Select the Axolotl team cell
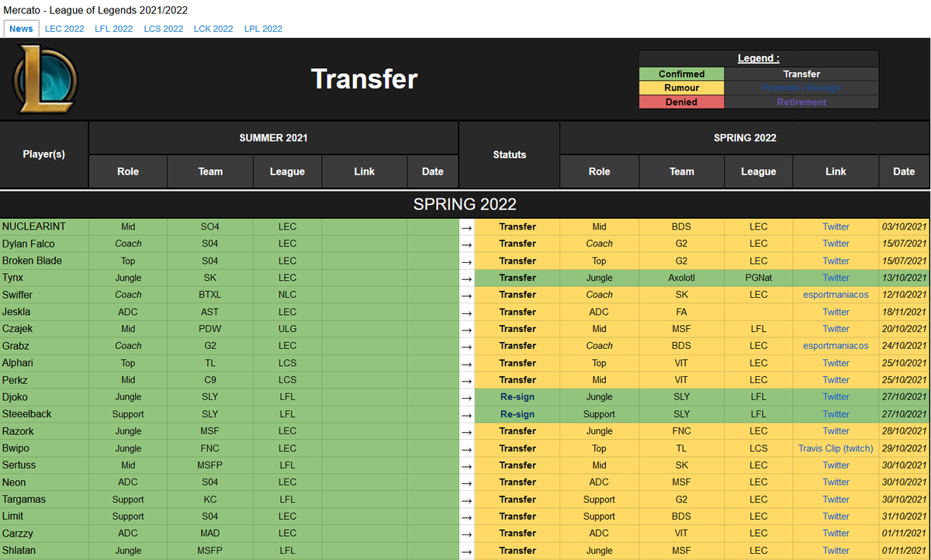Screen dimensions: 931x560 681,278
